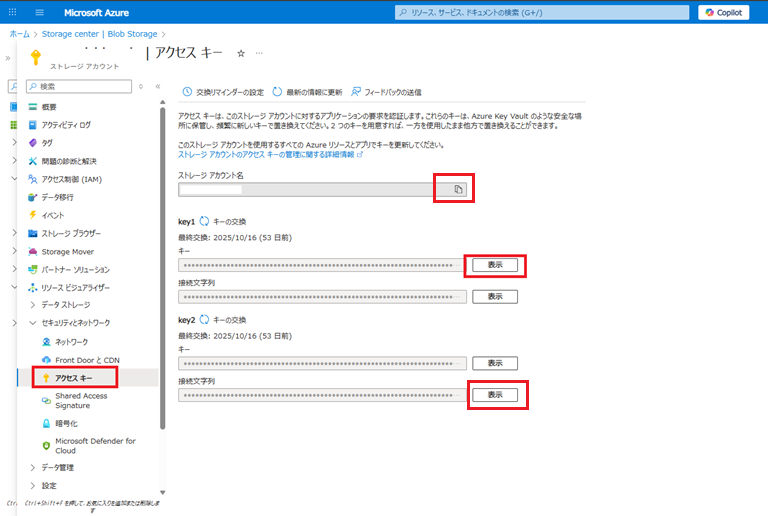Click the storage account key icon by title
This screenshot has width=768, height=516.
36,57
